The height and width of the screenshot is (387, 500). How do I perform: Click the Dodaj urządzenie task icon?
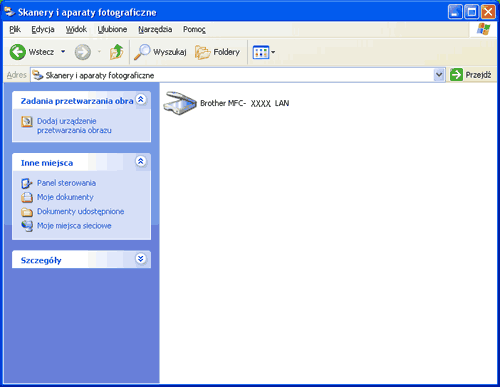(x=27, y=122)
